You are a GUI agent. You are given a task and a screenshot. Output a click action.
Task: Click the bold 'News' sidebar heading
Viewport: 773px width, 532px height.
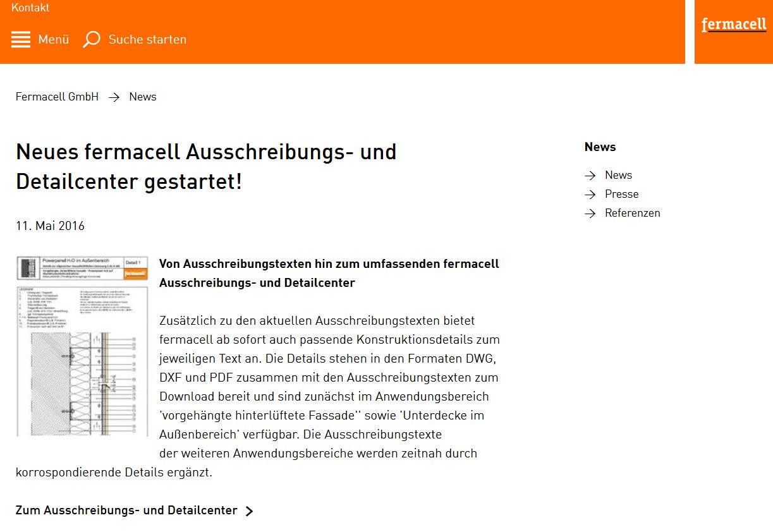(600, 147)
